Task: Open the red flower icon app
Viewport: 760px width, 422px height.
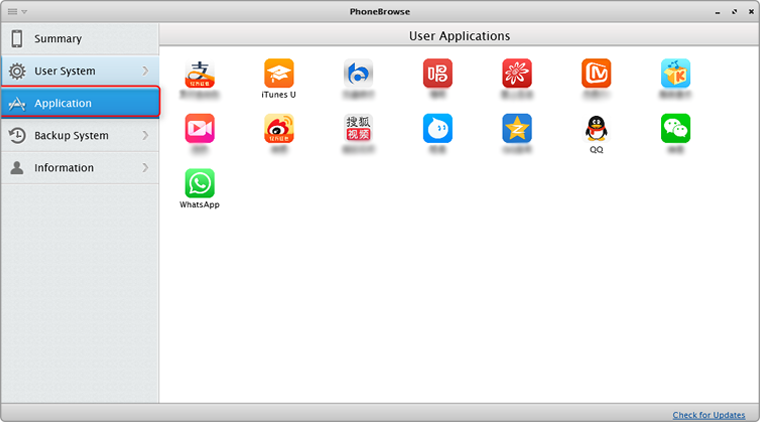Action: [x=517, y=73]
